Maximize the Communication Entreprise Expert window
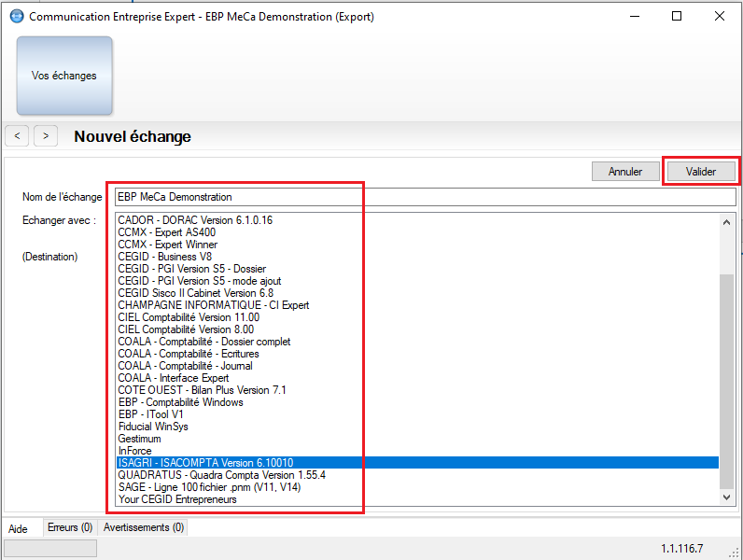Screen dimensions: 743x560 [x=677, y=17]
